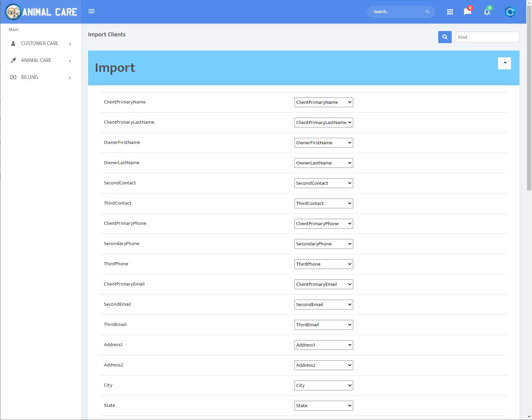This screenshot has height=420, width=532.
Task: Open SecondaryPhone mapping dropdown
Action: tap(324, 244)
